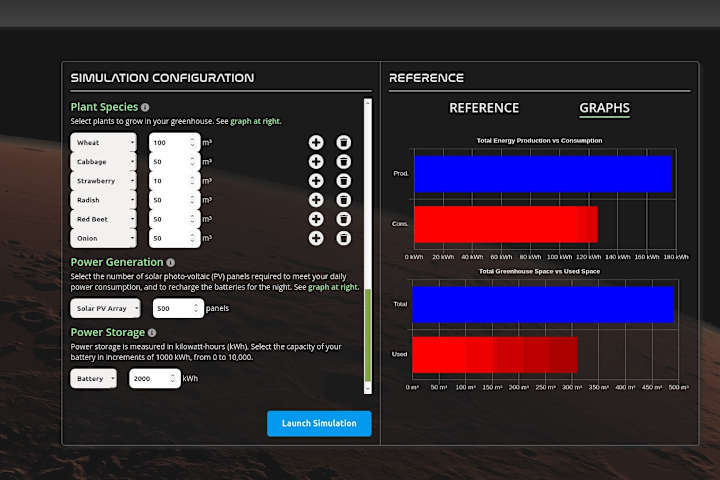Add a plant row after Onion

tap(316, 238)
